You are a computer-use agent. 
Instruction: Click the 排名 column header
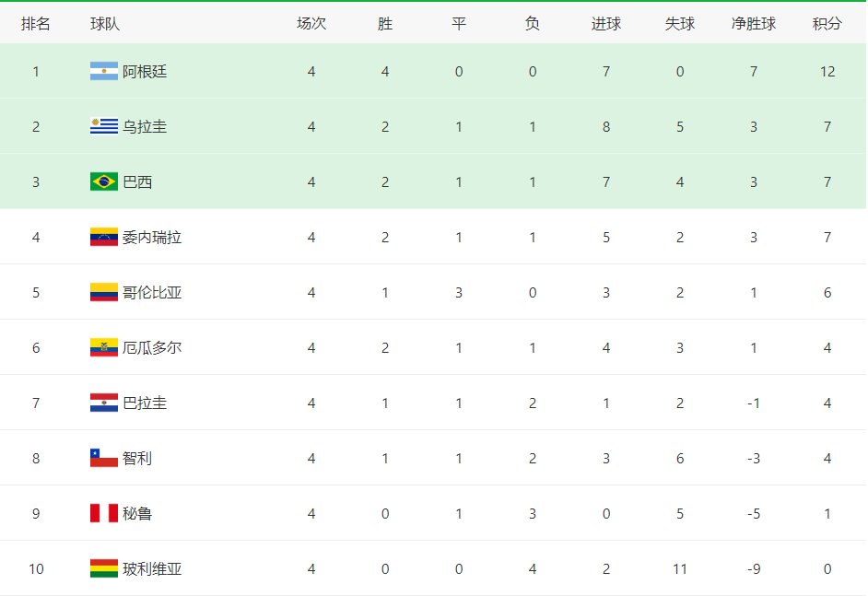coord(36,23)
